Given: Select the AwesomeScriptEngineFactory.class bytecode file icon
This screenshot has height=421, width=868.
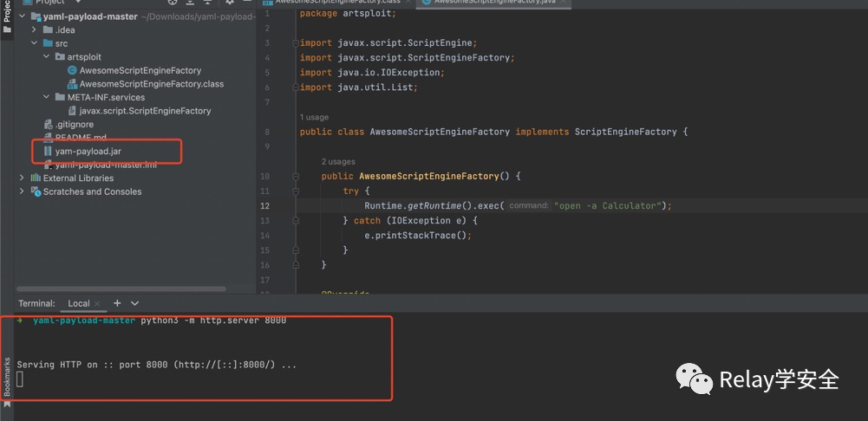Looking at the screenshot, I should [x=72, y=84].
